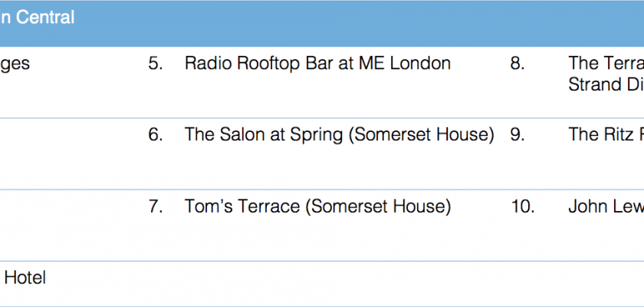The height and width of the screenshot is (307, 644).
Task: Click the "Hotel" text in bottom row
Action: [x=25, y=278]
